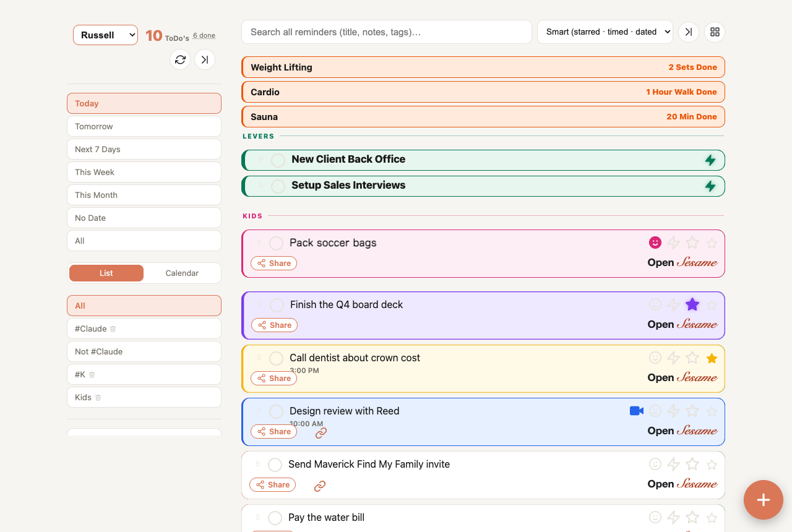Delete the #Claude tag with its trash icon
Viewport: 792px width, 532px height.
[113, 329]
